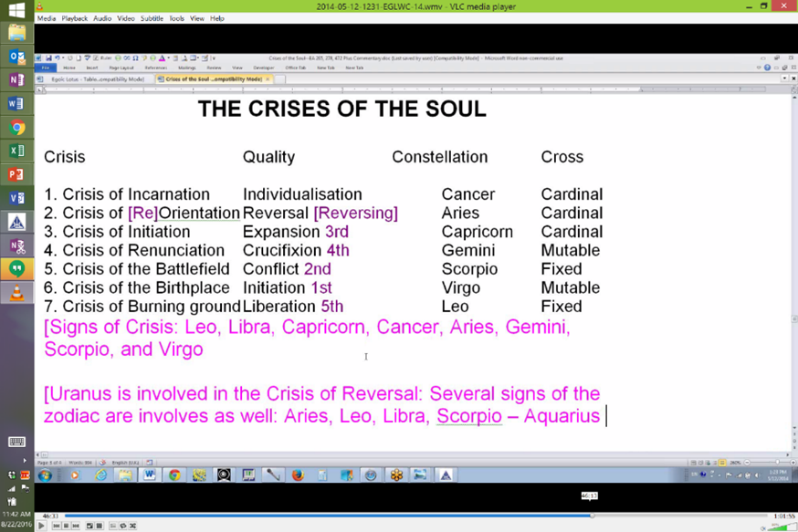
Task: Launch Google Chrome from the taskbar
Action: pyautogui.click(x=16, y=128)
